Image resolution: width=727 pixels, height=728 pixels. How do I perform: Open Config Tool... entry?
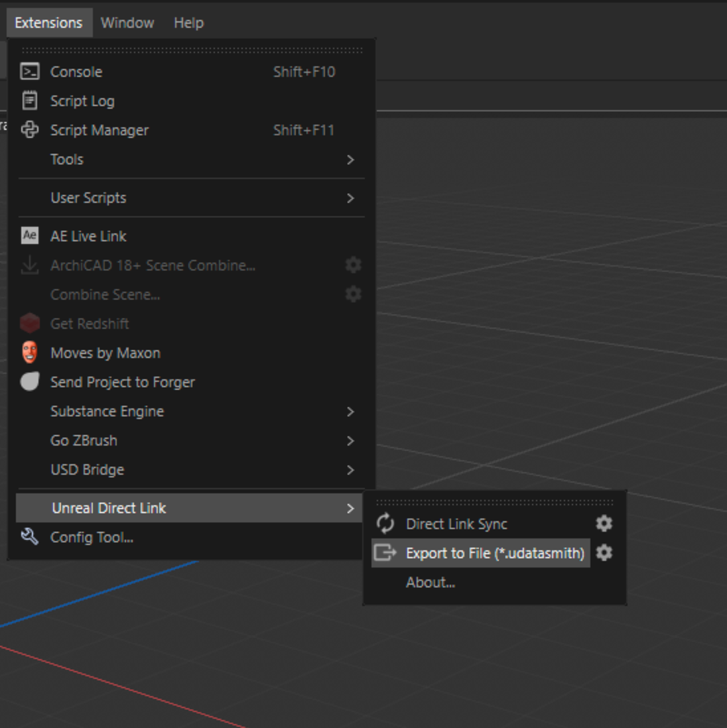tap(92, 538)
